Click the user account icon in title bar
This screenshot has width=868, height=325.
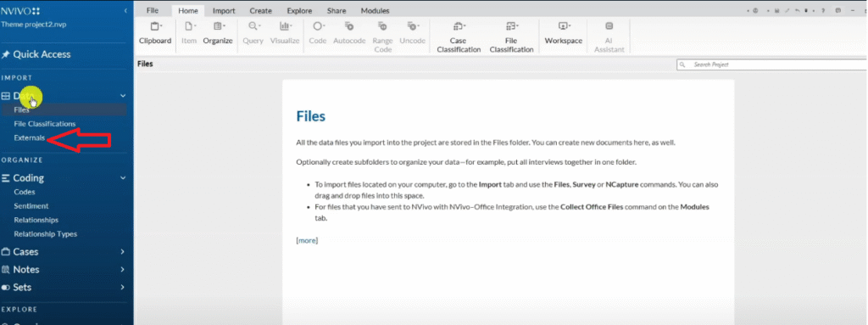755,10
